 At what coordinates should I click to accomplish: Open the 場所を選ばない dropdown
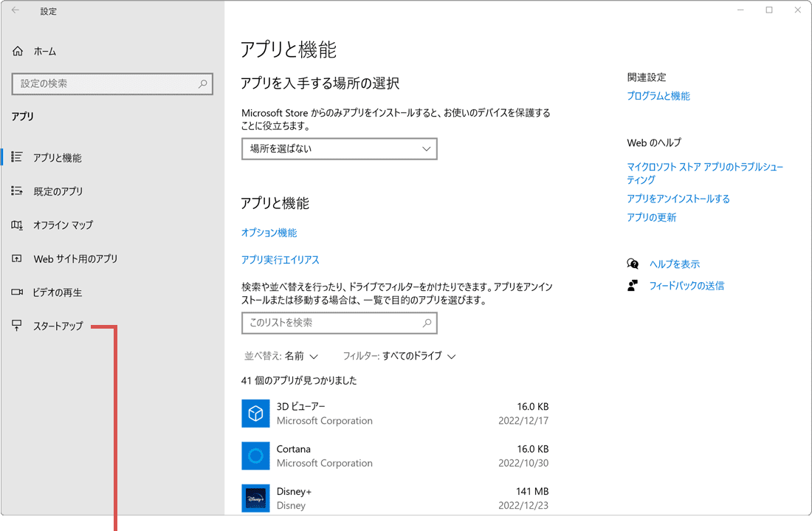[339, 148]
